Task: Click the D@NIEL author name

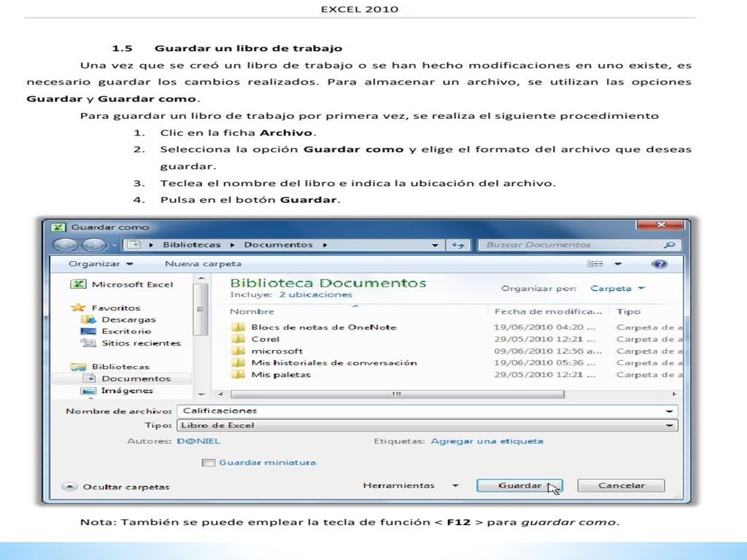Action: coord(198,441)
